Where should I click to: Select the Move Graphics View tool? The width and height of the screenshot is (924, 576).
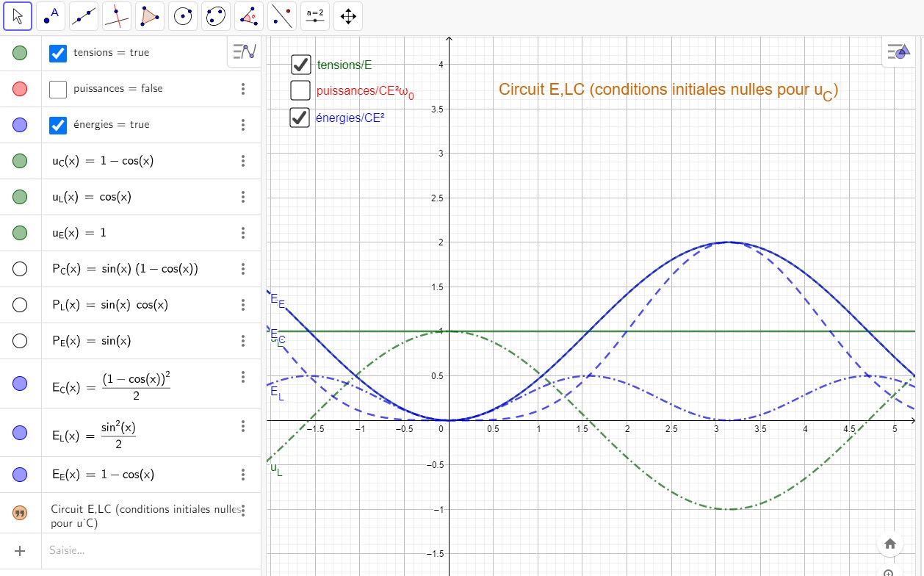click(x=348, y=16)
